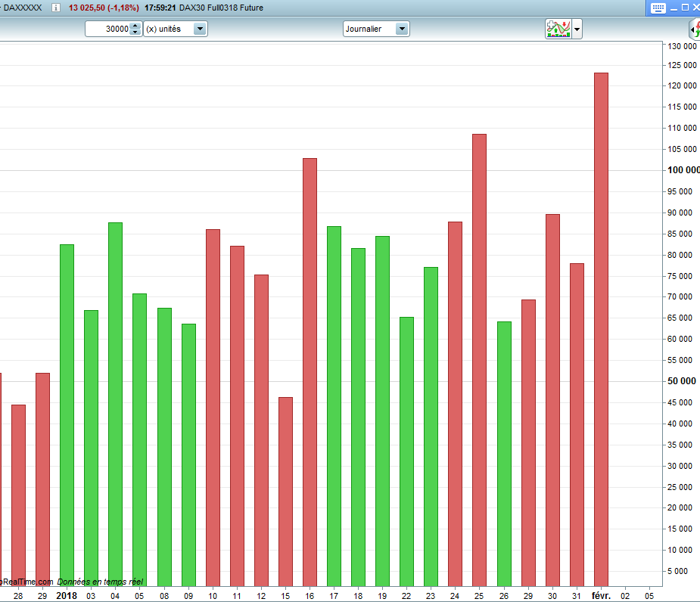Image resolution: width=700 pixels, height=602 pixels.
Task: Click the 75 000 axis label
Action: tap(680, 276)
